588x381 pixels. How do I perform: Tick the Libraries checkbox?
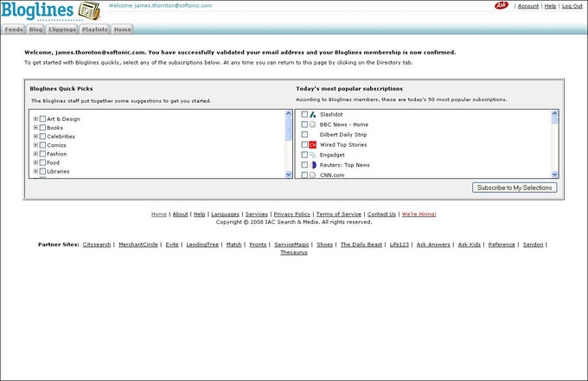(42, 171)
